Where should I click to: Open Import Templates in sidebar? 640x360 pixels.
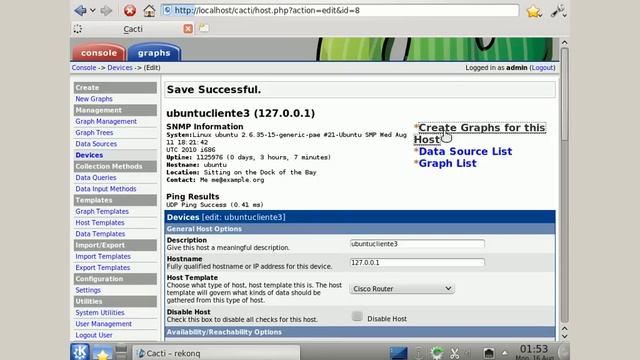point(103,256)
